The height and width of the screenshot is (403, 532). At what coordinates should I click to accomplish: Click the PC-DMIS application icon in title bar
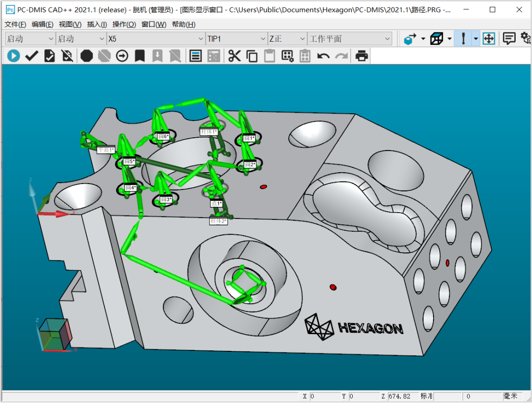(x=10, y=9)
